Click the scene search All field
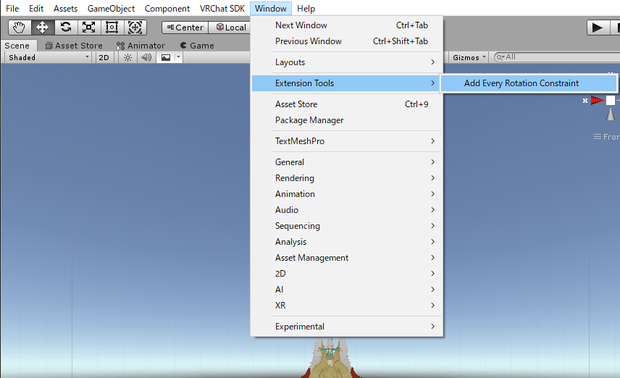Viewport: 620px width, 378px height. click(x=557, y=57)
